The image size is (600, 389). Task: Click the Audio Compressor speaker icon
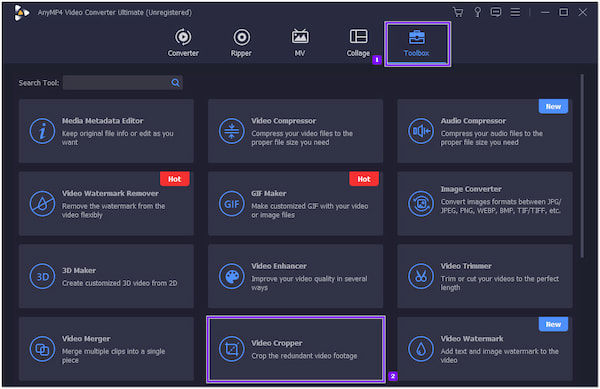coord(421,131)
